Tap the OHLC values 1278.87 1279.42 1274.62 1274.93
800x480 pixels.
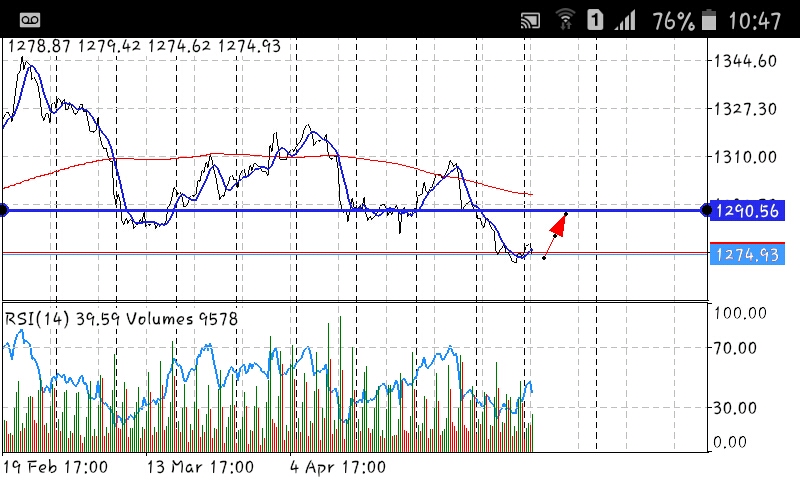[x=144, y=46]
